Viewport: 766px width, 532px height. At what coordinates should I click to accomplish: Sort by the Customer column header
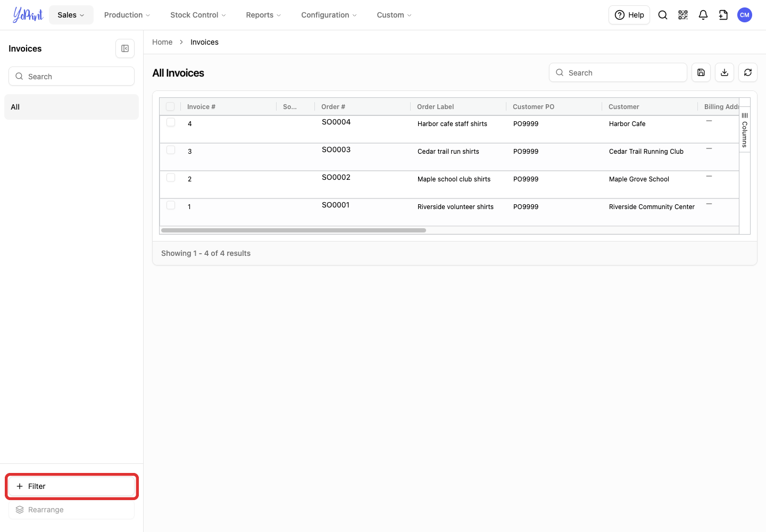click(623, 107)
